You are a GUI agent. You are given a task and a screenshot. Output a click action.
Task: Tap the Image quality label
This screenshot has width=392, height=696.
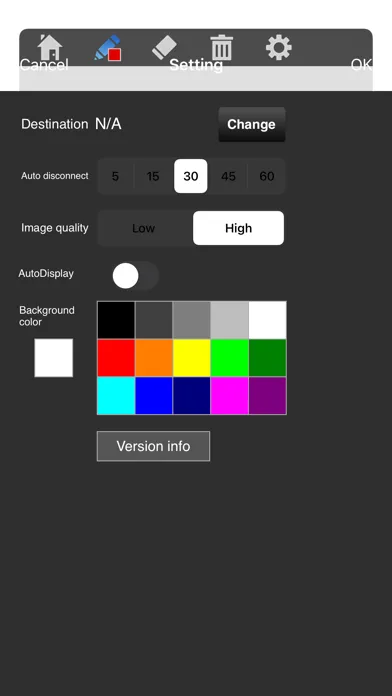click(x=55, y=228)
